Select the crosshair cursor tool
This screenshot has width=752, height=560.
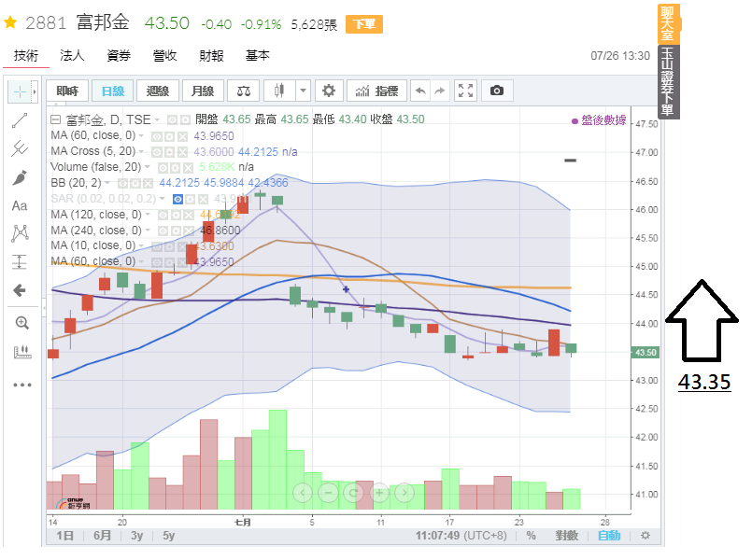[x=20, y=91]
